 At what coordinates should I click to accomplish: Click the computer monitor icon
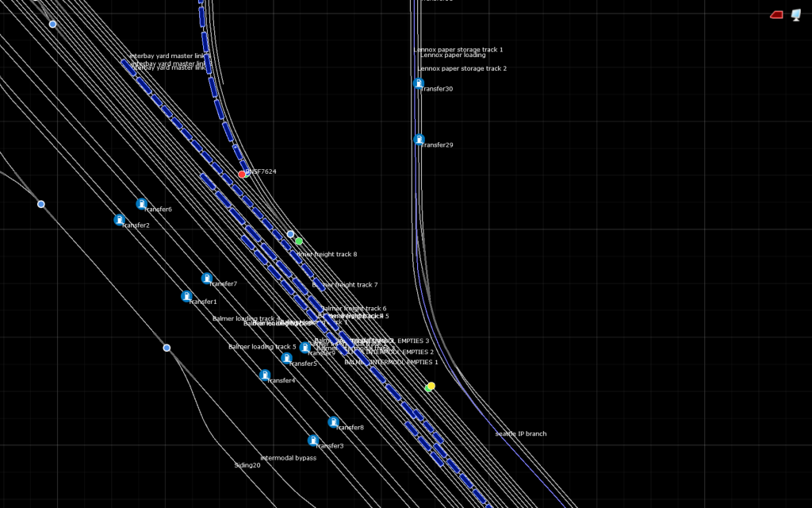coord(796,15)
